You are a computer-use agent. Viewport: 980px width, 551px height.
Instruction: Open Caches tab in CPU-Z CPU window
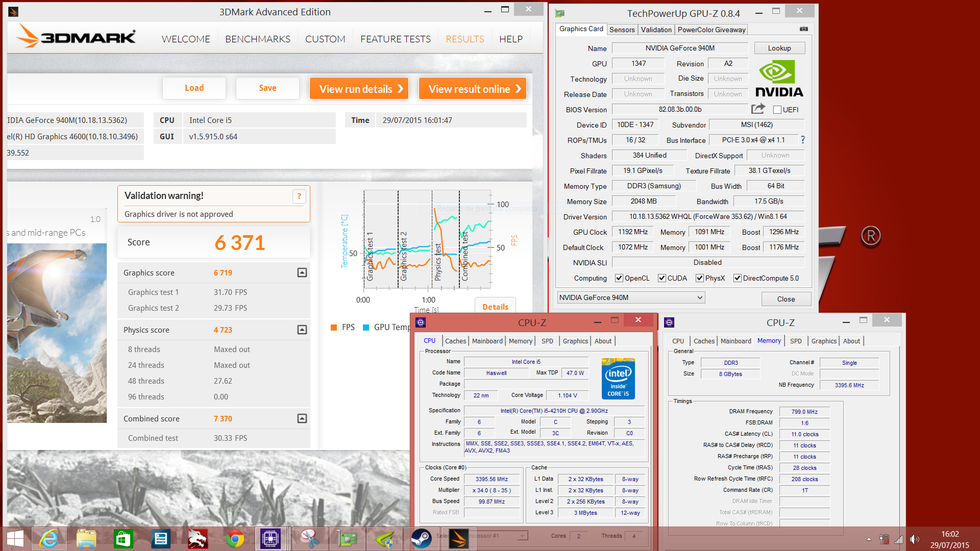point(455,341)
